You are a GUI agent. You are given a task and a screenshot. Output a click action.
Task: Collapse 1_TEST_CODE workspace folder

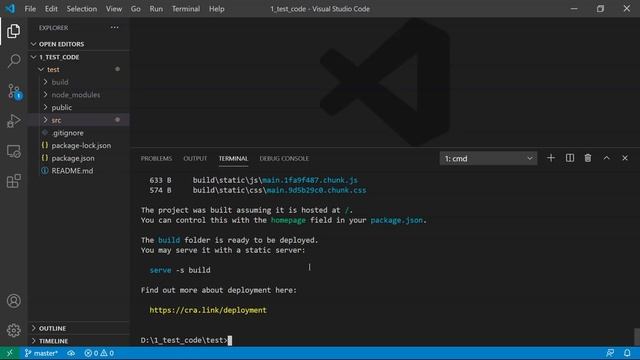pyautogui.click(x=78, y=57)
